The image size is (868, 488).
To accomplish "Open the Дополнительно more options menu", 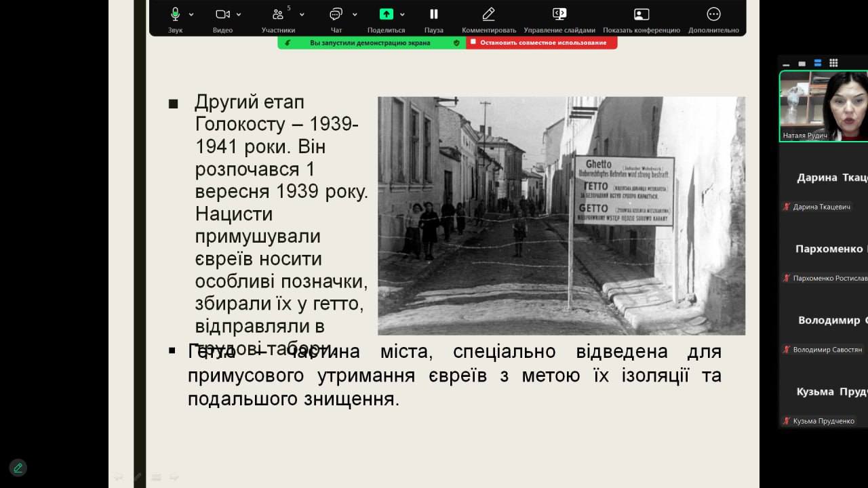I will [713, 14].
